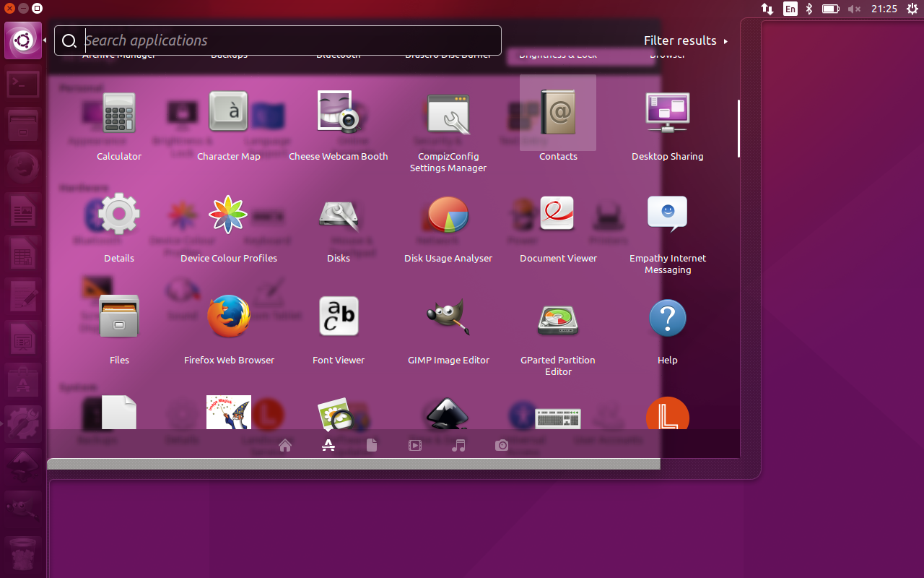
Task: Open the Video lens
Action: [415, 445]
